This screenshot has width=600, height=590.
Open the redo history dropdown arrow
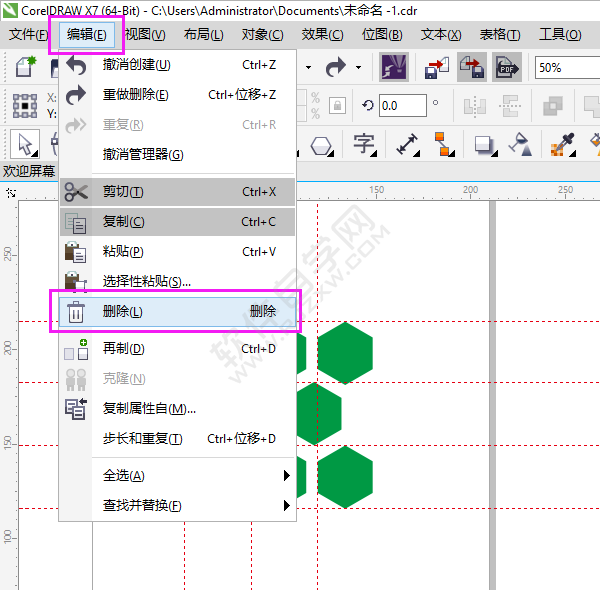click(x=358, y=67)
